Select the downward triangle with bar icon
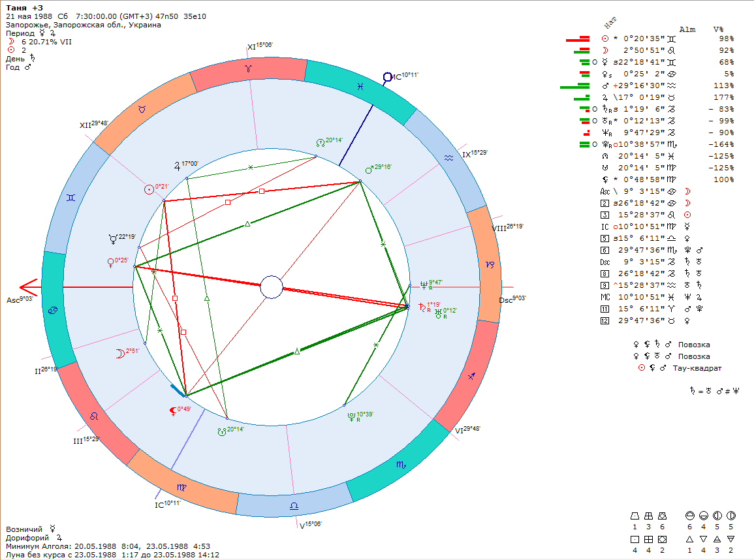754x560 pixels. coord(731,539)
